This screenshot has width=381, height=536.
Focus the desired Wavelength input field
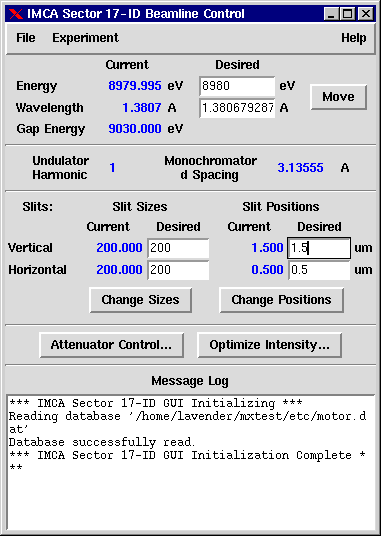coord(237,108)
